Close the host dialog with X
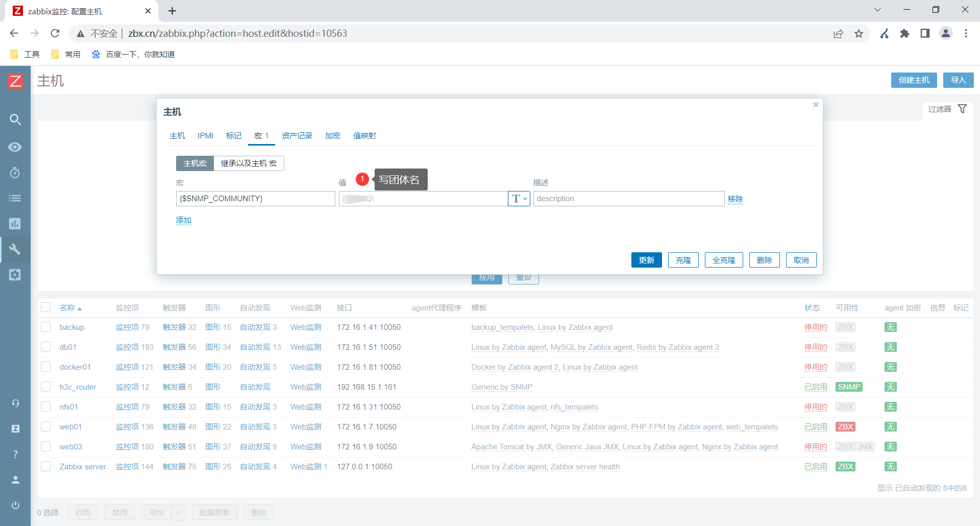The image size is (980, 526). click(x=816, y=105)
